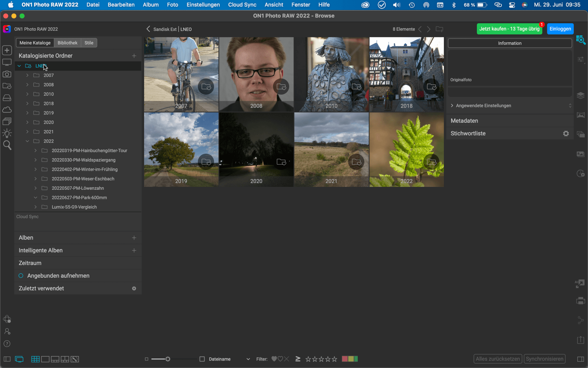Screen dimensions: 588x368
Task: Click Jetzt kaufen button
Action: click(509, 29)
